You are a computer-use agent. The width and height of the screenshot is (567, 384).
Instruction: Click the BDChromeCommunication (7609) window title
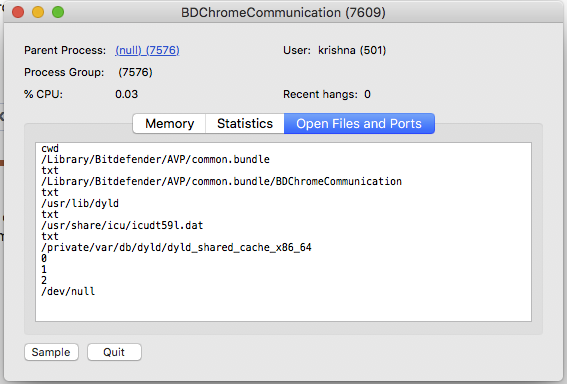tap(283, 13)
